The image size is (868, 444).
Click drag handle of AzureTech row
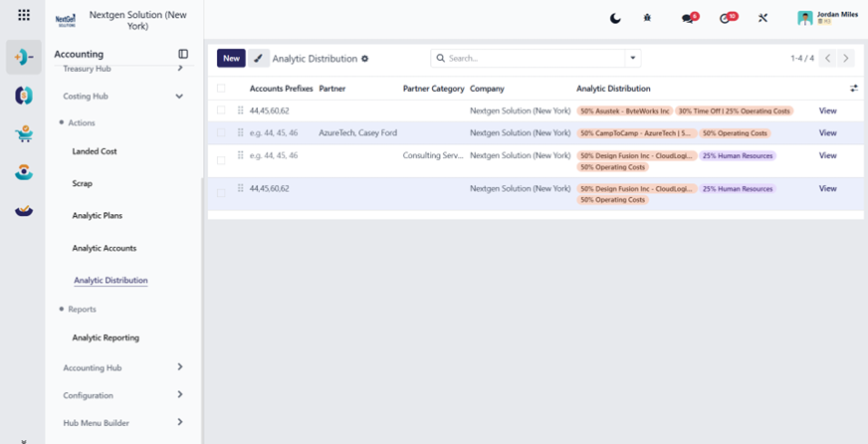(240, 132)
